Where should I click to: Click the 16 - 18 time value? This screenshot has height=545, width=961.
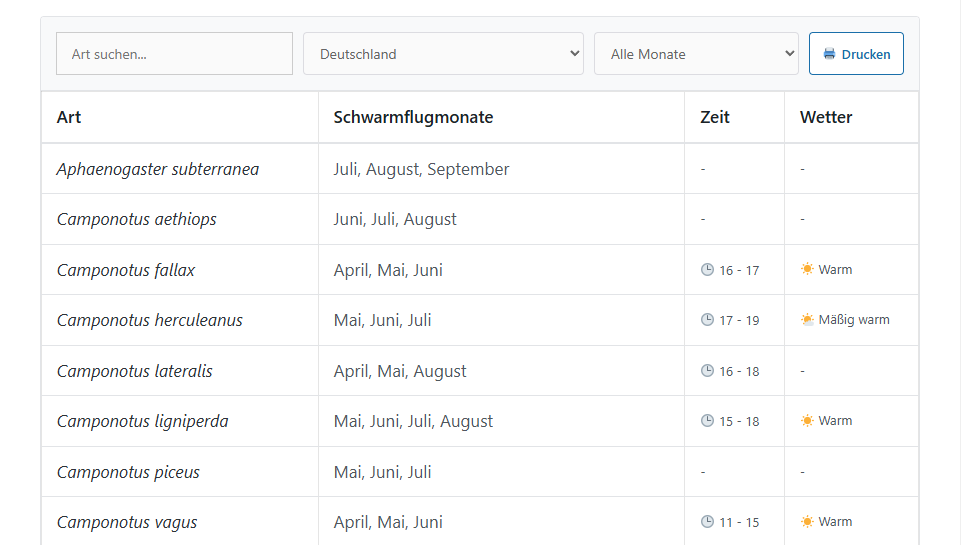[739, 372]
